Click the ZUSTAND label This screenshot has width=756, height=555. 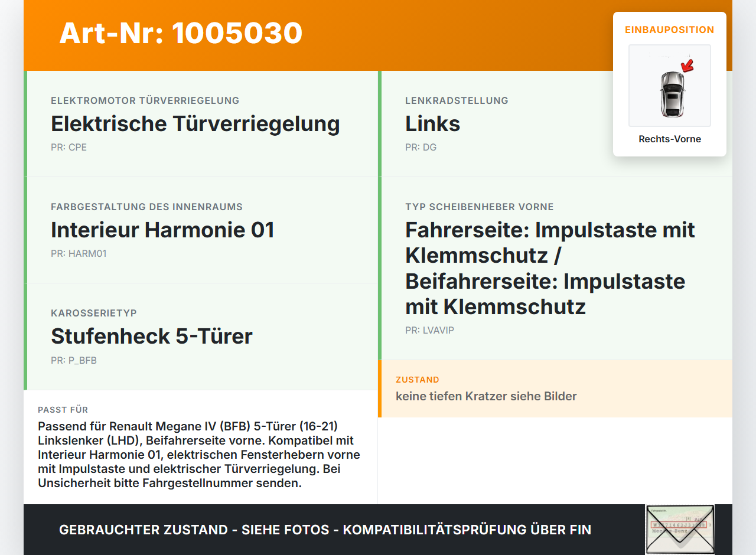coord(418,380)
